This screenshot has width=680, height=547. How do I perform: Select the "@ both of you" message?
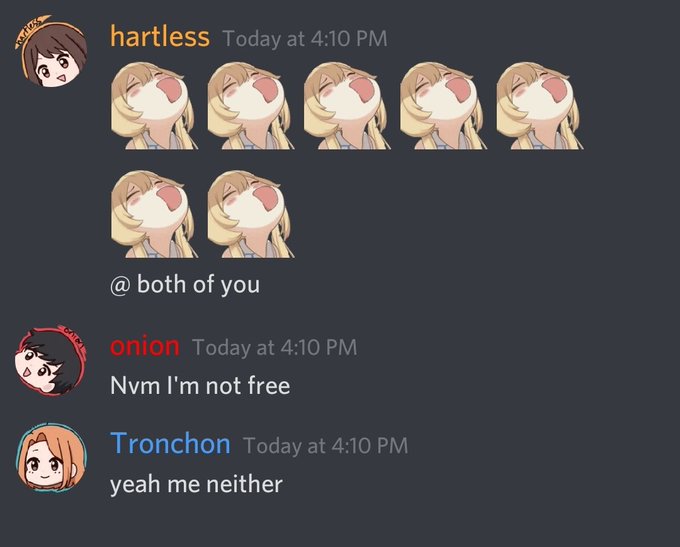(x=185, y=285)
